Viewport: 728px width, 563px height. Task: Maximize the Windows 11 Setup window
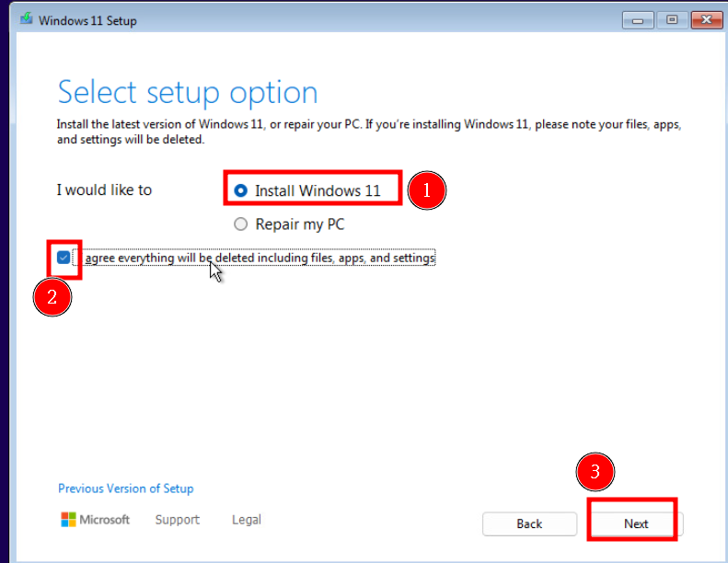672,20
